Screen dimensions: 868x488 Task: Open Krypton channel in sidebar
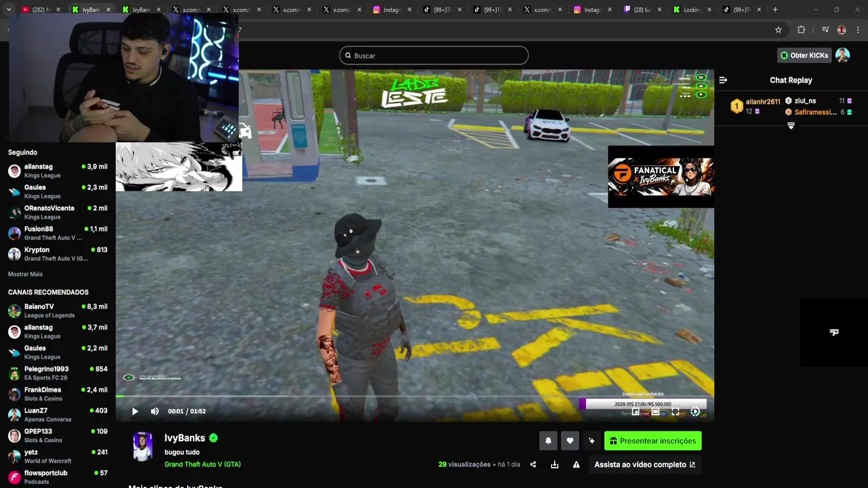click(x=58, y=254)
